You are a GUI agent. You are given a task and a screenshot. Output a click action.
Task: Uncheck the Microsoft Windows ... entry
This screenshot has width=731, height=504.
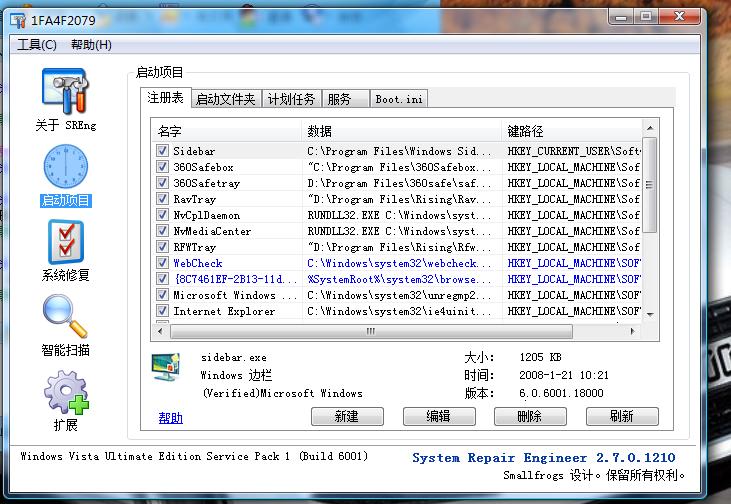coord(162,295)
